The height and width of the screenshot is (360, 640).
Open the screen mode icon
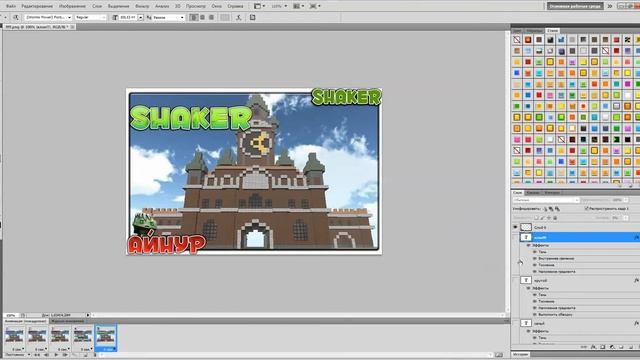[x=315, y=6]
